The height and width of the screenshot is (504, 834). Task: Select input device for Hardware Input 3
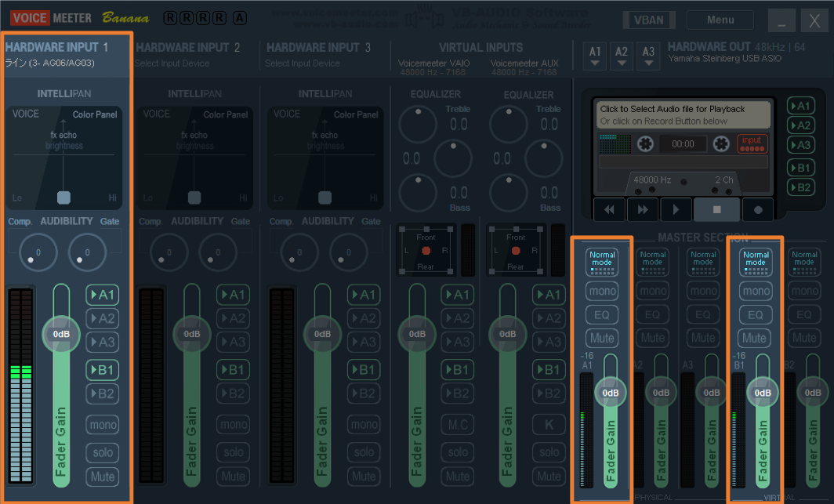pos(303,63)
